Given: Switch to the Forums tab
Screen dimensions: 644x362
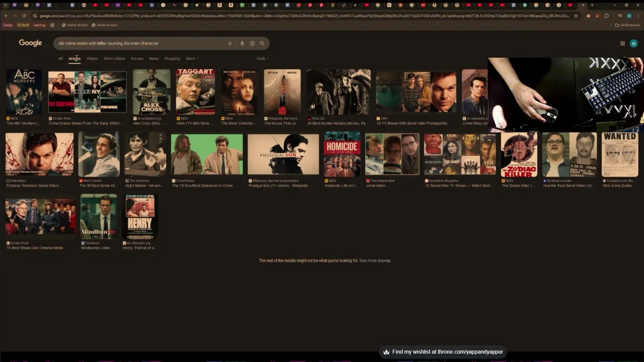Looking at the screenshot, I should coord(137,58).
